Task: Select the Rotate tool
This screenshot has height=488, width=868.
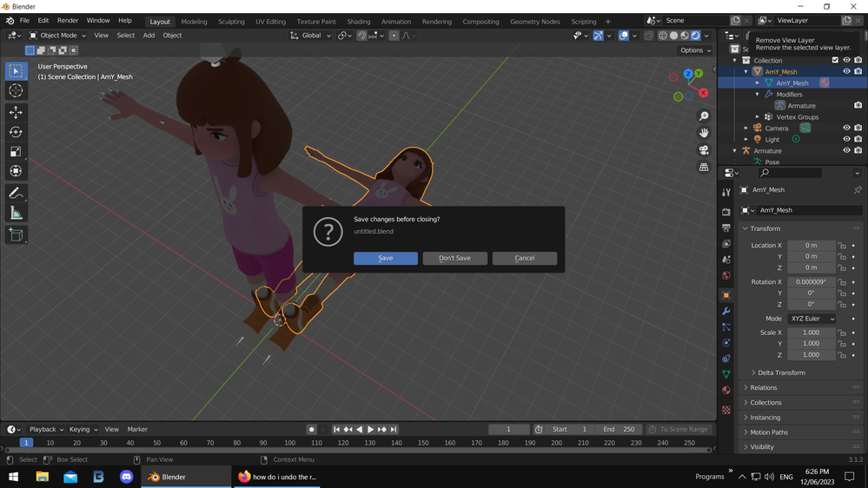Action: click(16, 132)
